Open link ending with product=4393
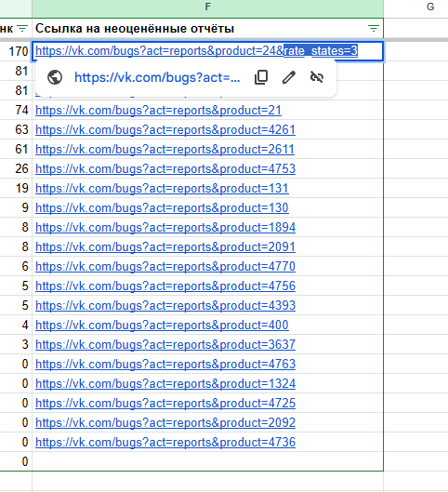Viewport: 448px width, 492px height. pos(165,305)
